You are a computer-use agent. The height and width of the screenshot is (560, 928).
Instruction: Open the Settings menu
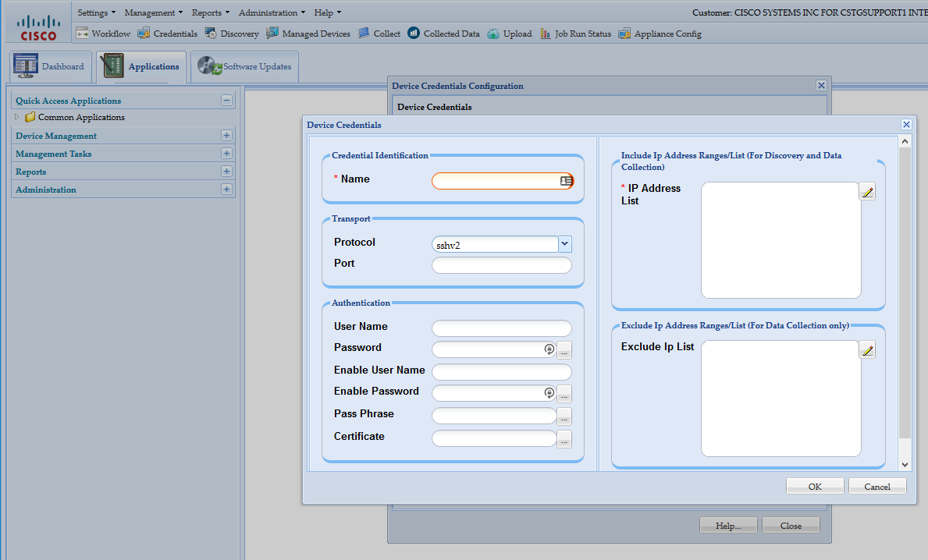pos(96,12)
